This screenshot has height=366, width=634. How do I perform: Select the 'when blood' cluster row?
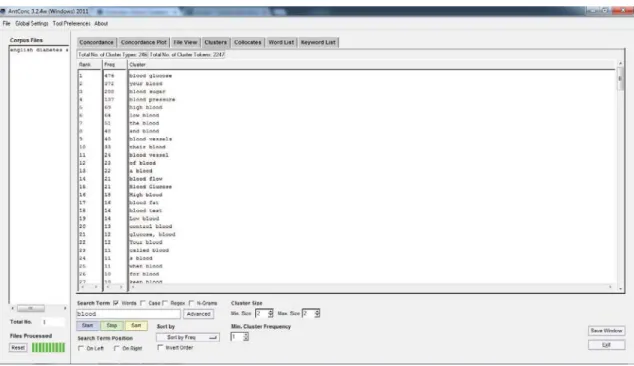click(146, 266)
